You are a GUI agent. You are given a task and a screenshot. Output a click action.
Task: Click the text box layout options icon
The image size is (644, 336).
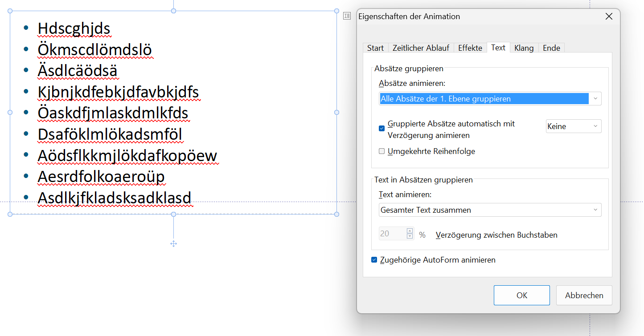click(347, 16)
